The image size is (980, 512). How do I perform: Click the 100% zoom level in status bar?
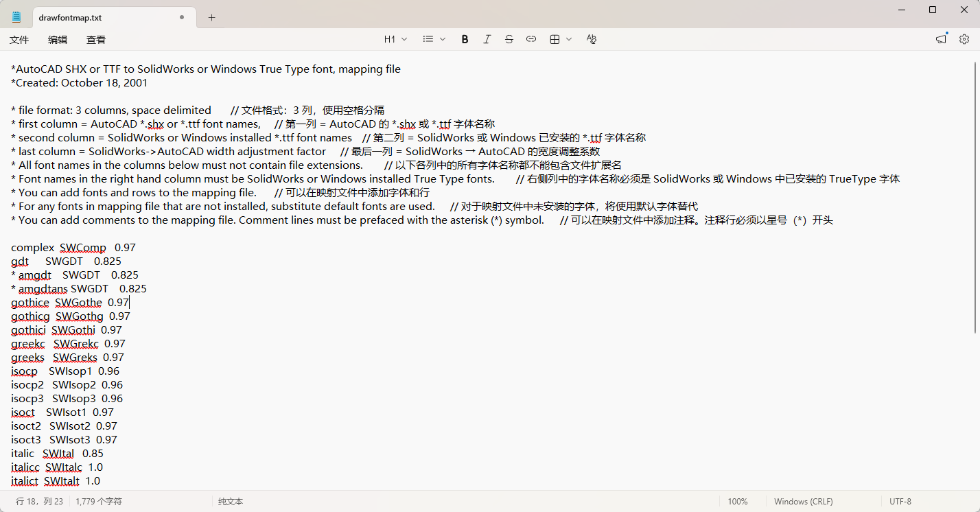[x=738, y=502]
